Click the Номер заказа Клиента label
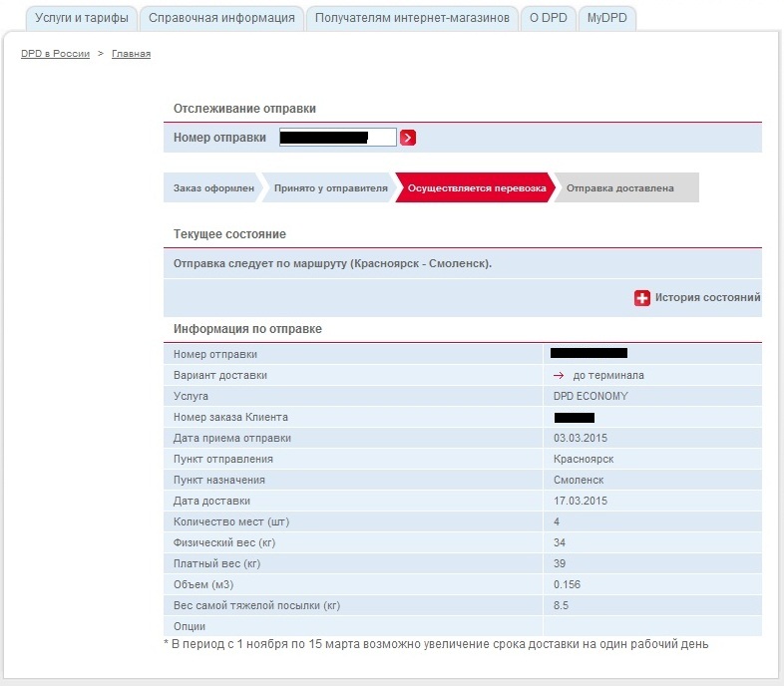The height and width of the screenshot is (686, 784). [x=230, y=417]
